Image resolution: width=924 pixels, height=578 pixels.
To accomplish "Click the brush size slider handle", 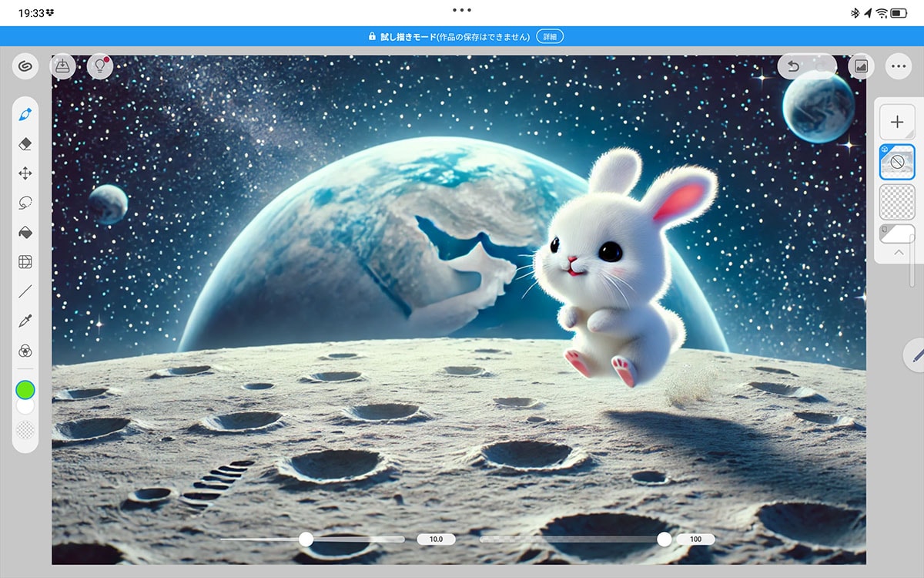I will tap(308, 539).
